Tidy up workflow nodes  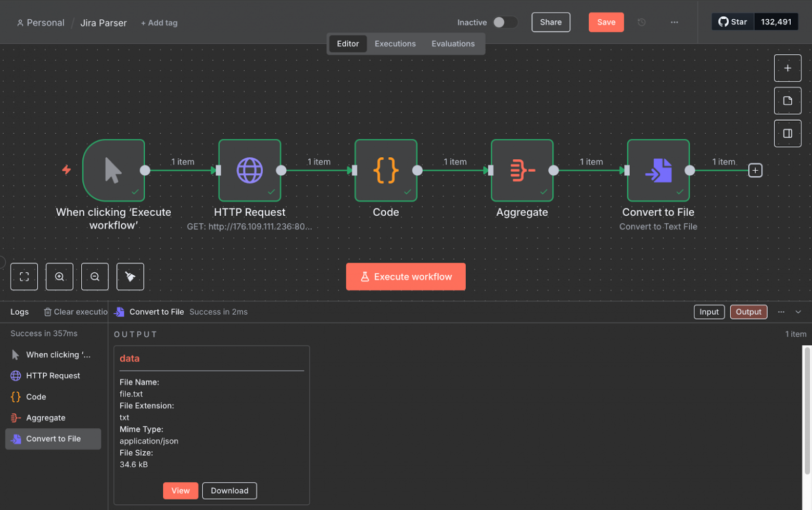pyautogui.click(x=130, y=276)
